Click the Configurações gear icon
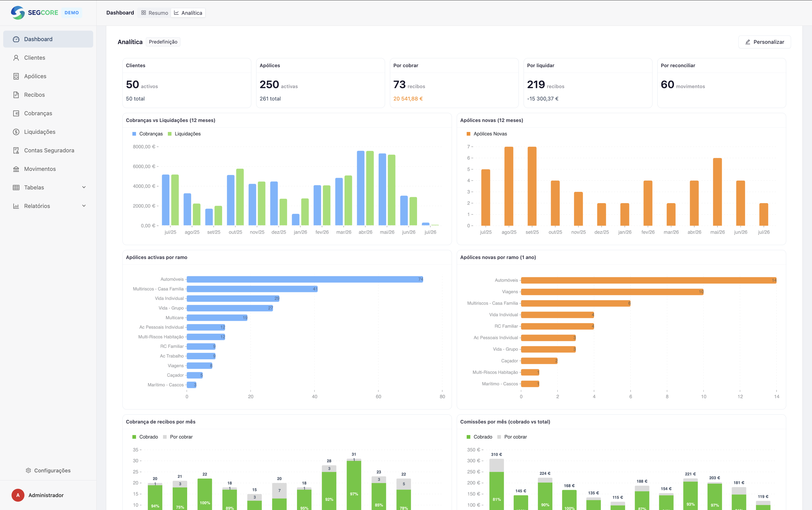Image resolution: width=812 pixels, height=510 pixels. 28,470
